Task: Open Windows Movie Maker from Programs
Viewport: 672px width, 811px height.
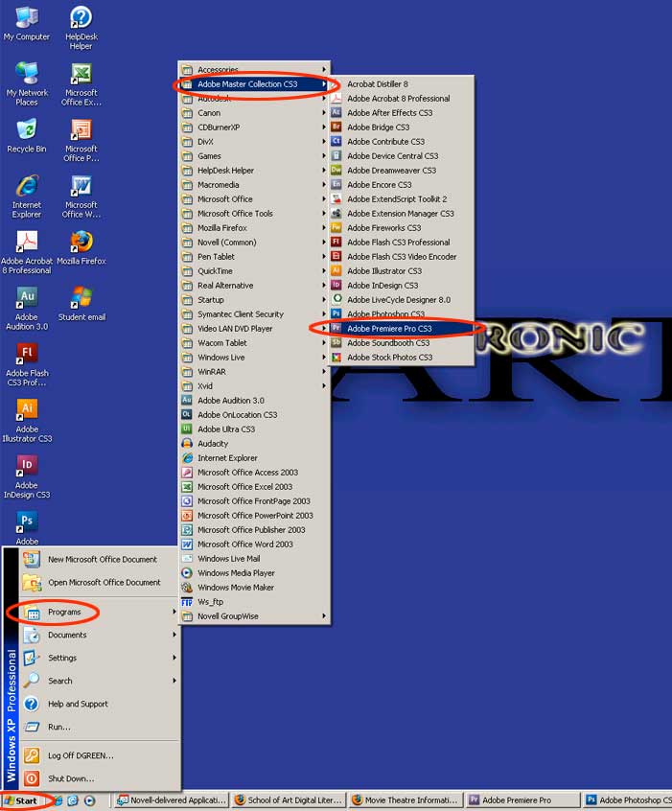Action: click(x=255, y=588)
